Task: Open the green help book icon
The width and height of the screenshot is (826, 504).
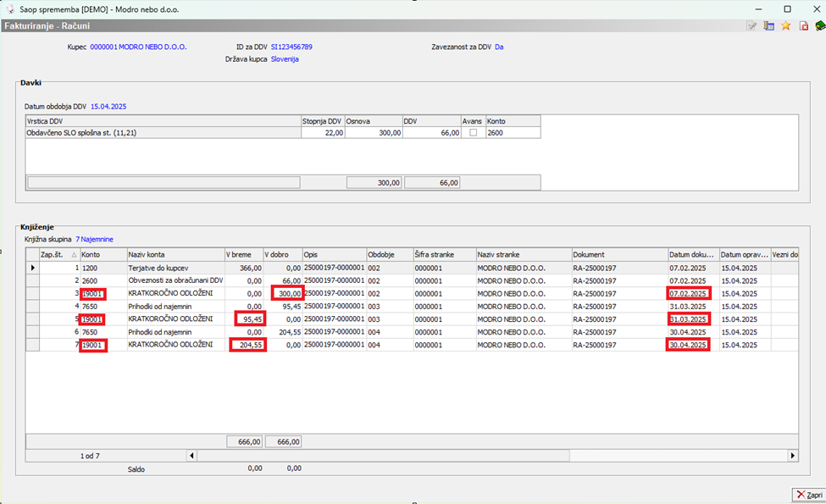Action: coord(819,26)
